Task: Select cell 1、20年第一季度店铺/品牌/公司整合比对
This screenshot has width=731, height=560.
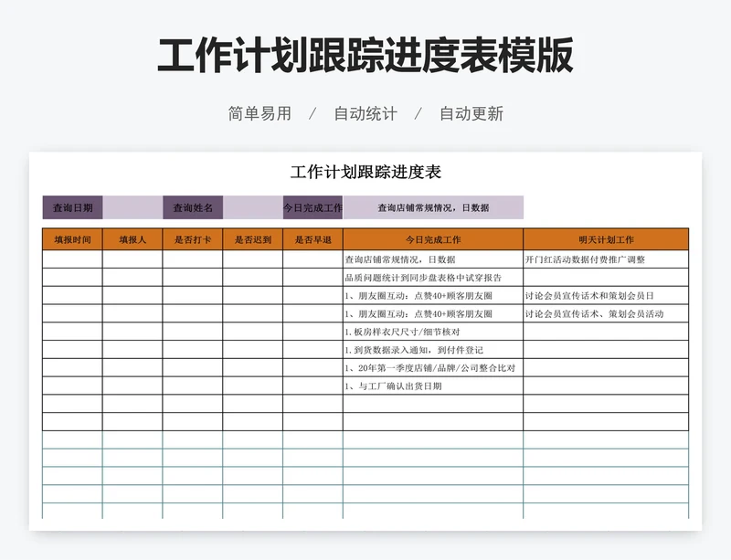Action: 433,368
